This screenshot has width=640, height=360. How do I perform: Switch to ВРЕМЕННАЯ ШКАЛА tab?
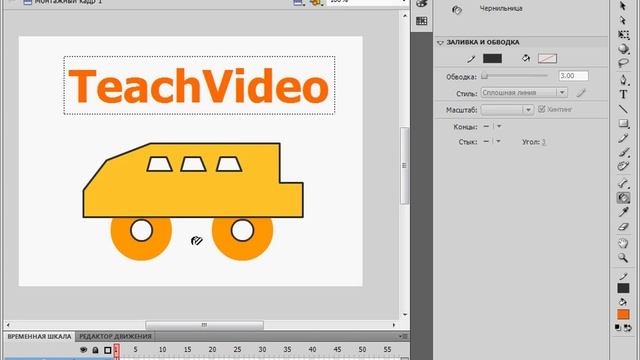click(x=39, y=336)
